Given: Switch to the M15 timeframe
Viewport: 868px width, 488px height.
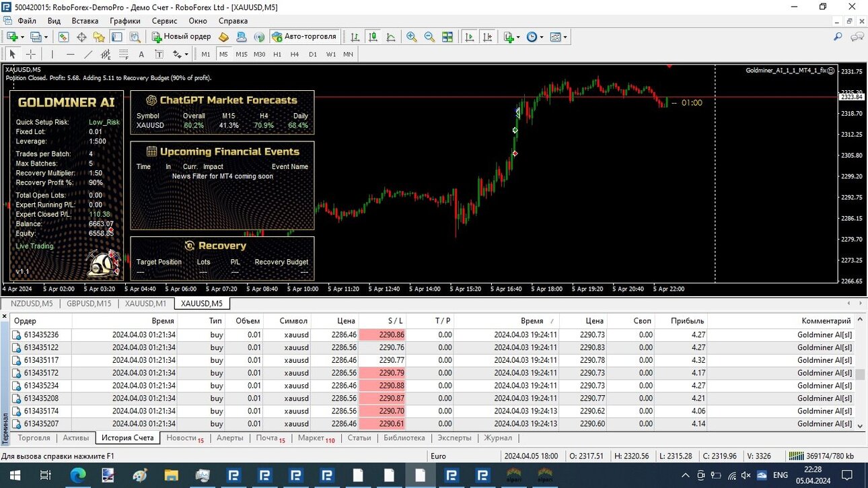Looking at the screenshot, I should pos(241,54).
